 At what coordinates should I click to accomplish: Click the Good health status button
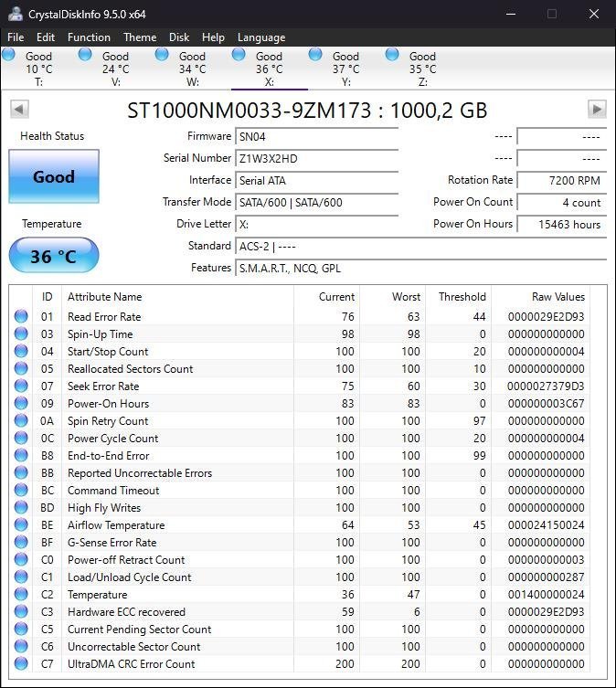tap(54, 177)
